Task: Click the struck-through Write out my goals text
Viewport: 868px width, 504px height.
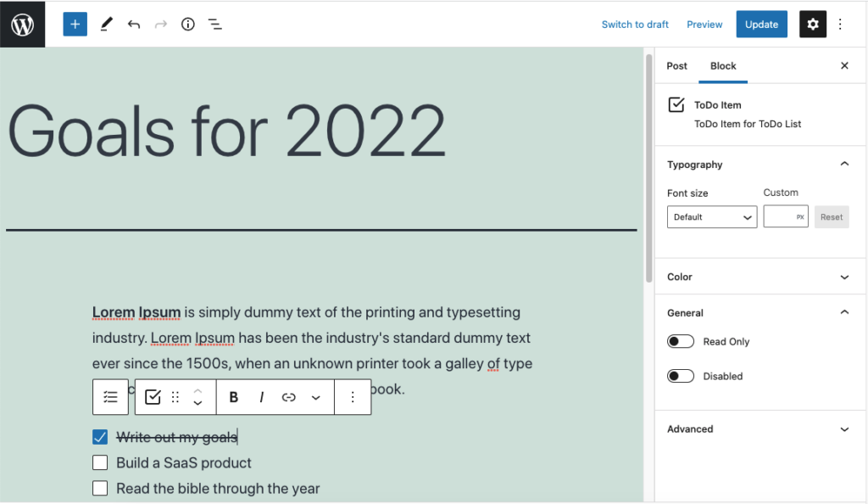Action: pos(176,437)
